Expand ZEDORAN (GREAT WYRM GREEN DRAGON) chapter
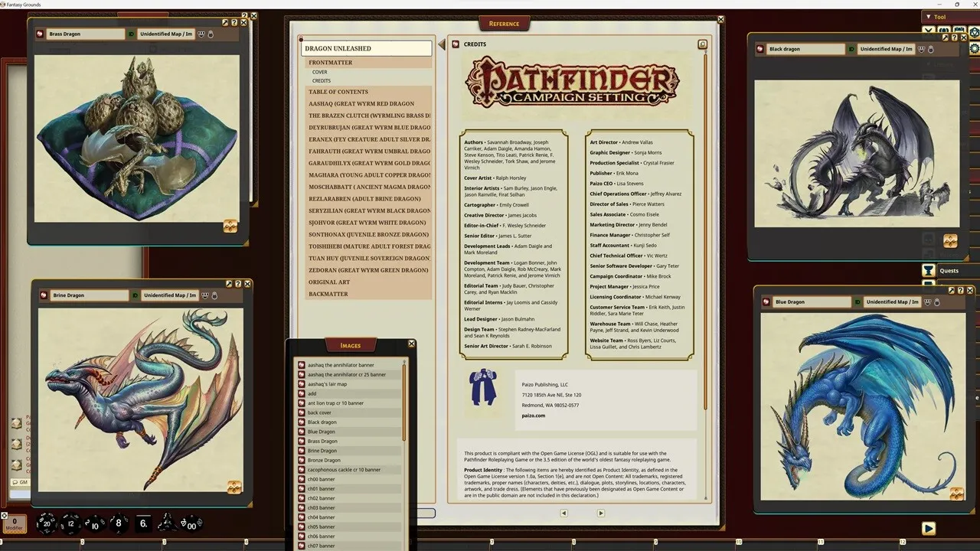Screen dimensions: 980x551 [369, 270]
